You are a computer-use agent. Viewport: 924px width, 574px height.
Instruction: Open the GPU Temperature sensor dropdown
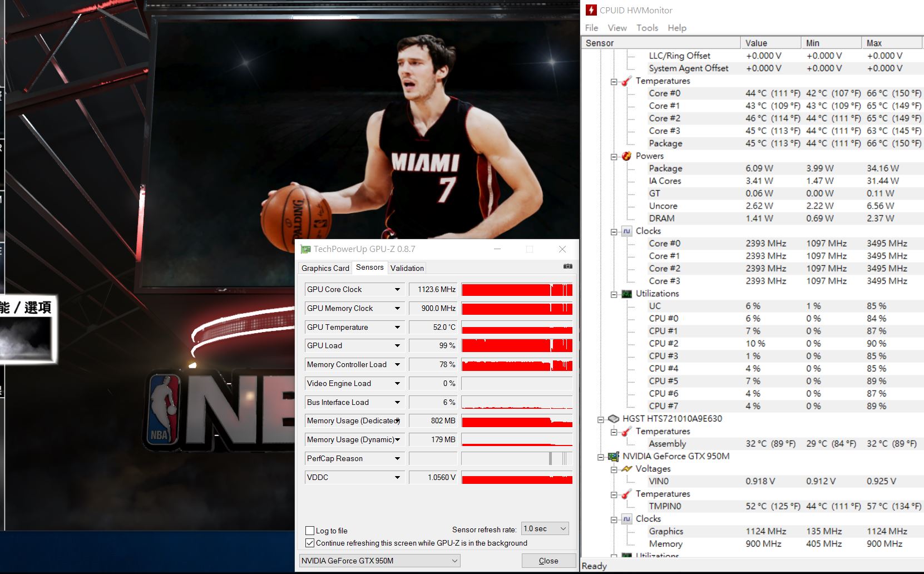click(397, 327)
